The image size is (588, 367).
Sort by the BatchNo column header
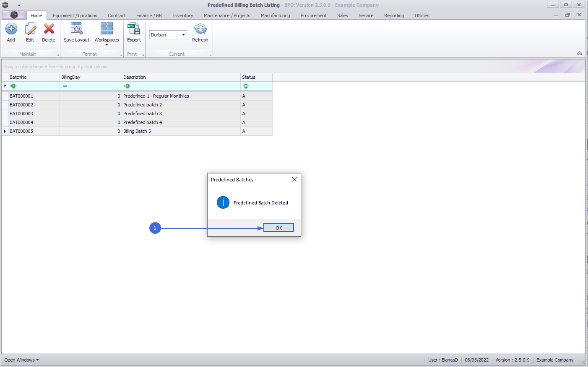click(34, 77)
